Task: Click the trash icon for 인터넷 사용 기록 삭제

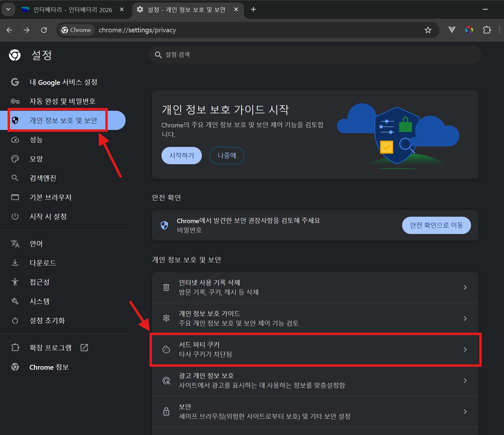Action: [166, 287]
